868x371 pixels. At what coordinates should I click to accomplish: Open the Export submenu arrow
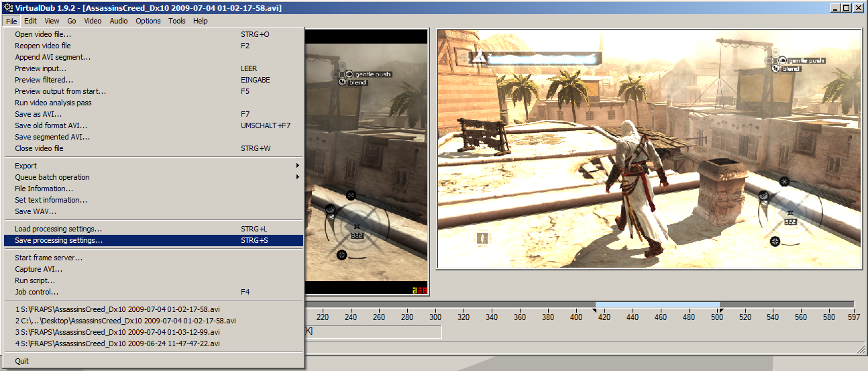(x=297, y=166)
